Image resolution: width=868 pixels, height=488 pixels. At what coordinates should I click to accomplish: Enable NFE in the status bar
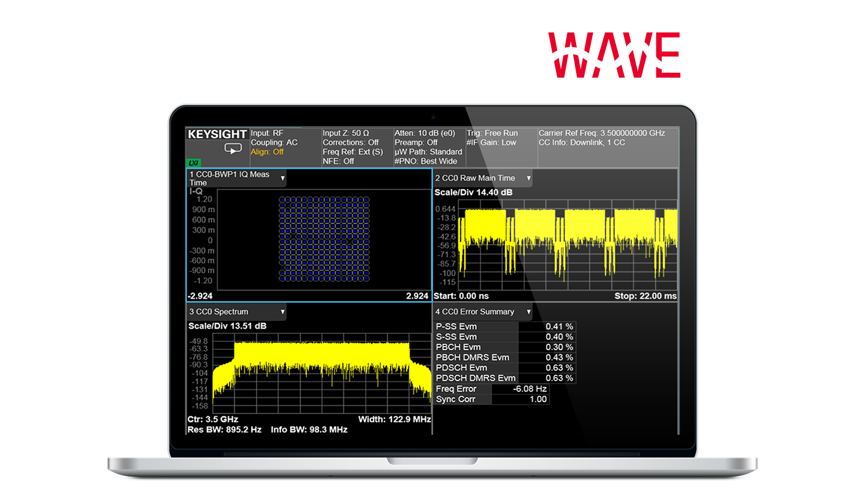(338, 161)
